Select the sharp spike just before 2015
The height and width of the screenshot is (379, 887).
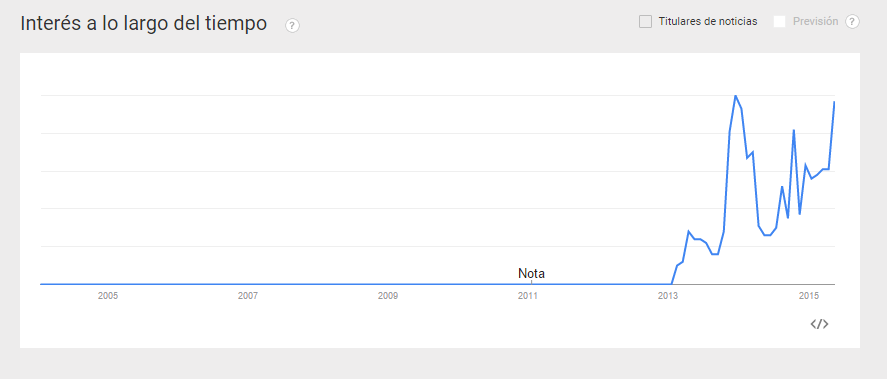[794, 130]
